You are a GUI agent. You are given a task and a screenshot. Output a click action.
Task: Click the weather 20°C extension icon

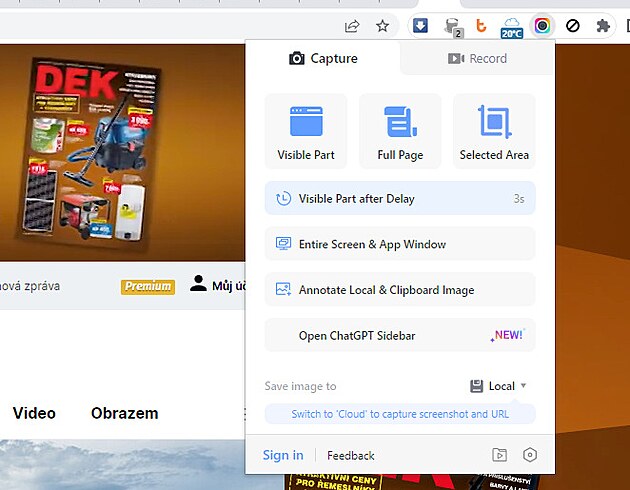(512, 26)
